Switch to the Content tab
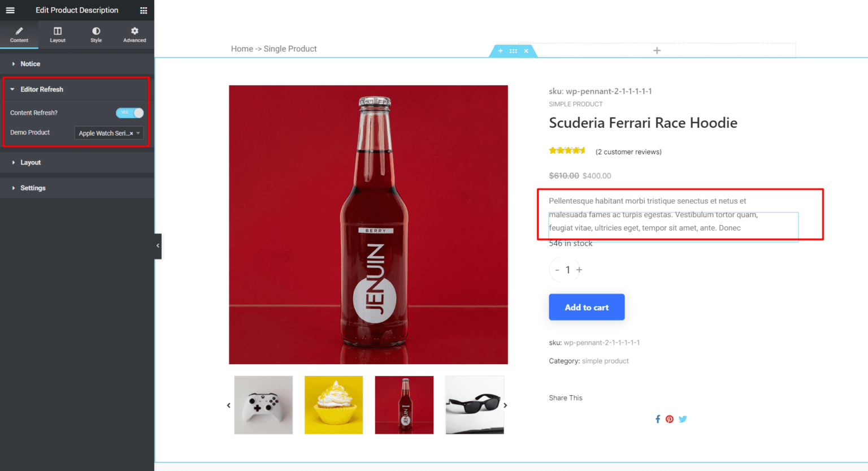 [x=19, y=34]
